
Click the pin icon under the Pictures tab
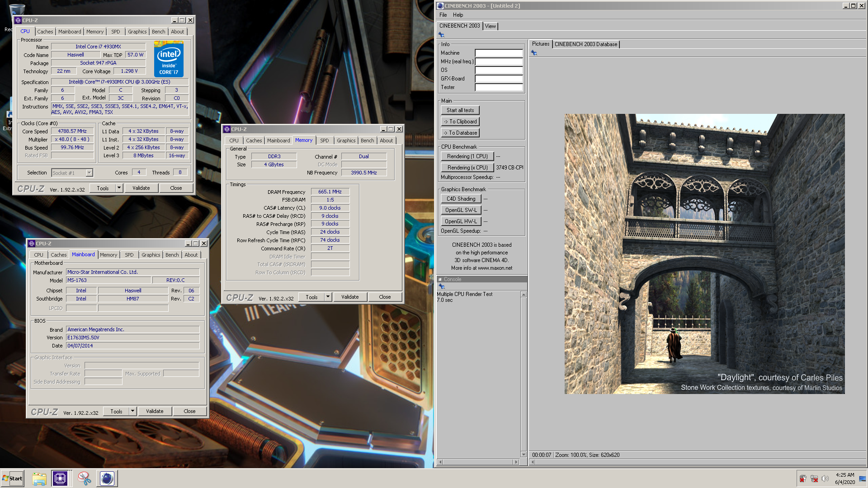point(534,53)
